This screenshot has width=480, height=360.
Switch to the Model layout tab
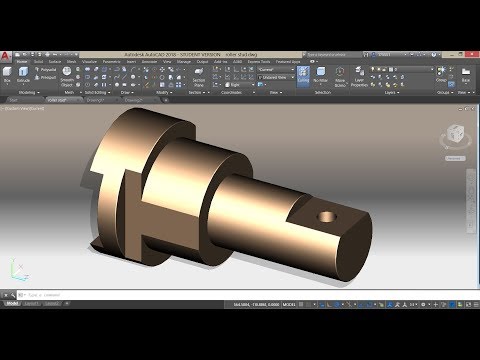click(12, 304)
